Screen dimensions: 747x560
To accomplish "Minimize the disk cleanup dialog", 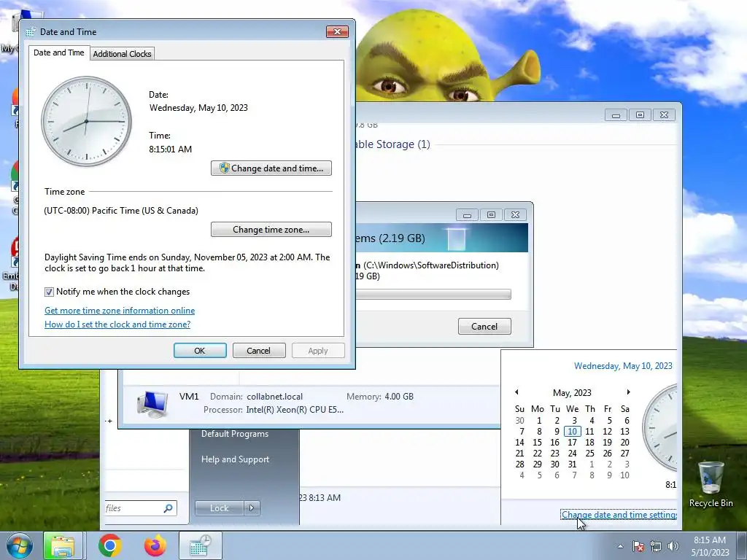I will point(467,215).
